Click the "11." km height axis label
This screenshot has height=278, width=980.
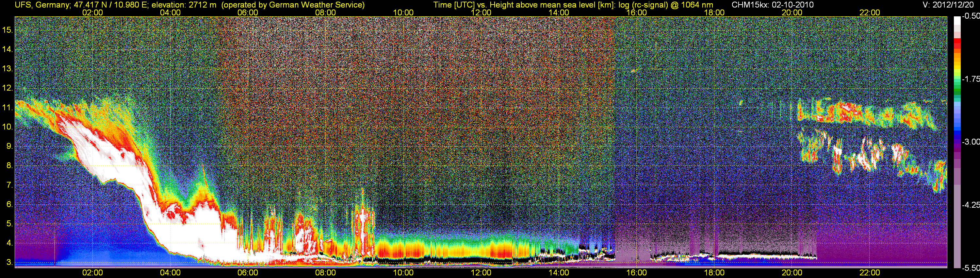tap(8, 107)
